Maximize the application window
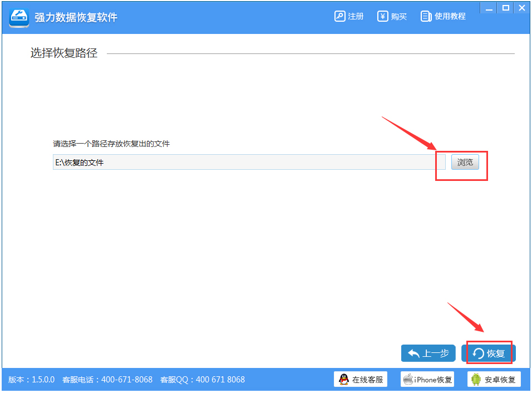 [505, 8]
